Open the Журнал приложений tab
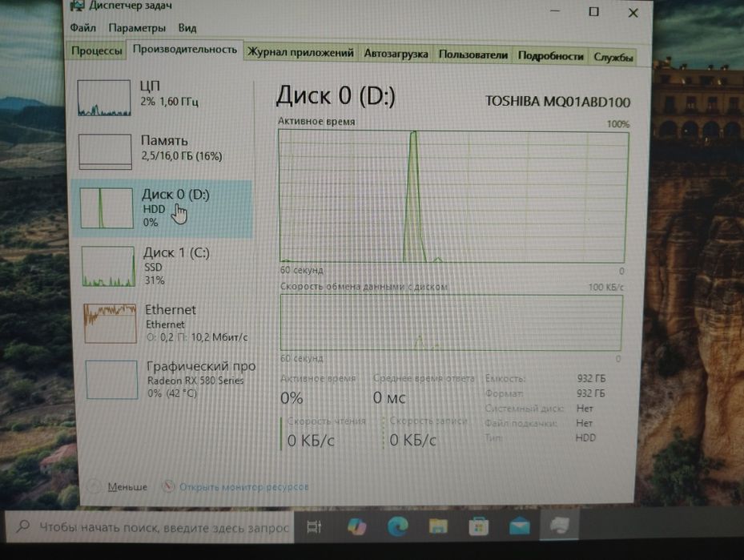 coord(300,52)
